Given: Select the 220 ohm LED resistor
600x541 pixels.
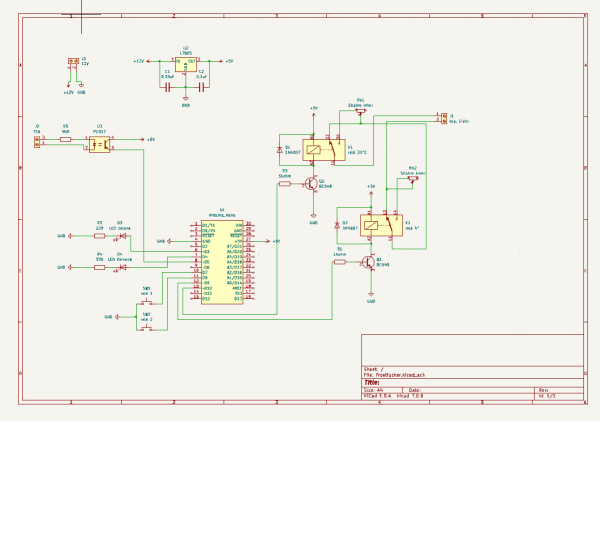Looking at the screenshot, I should pos(99,236).
